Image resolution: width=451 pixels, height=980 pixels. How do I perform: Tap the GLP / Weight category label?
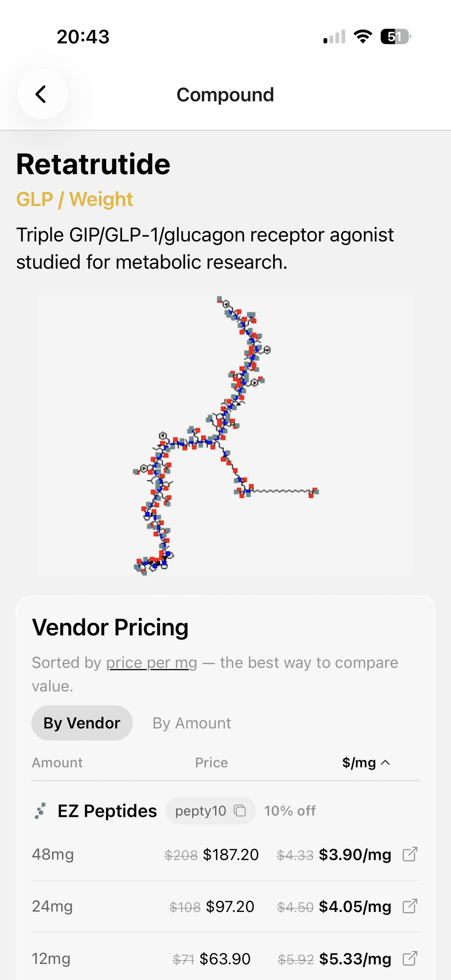pos(75,199)
